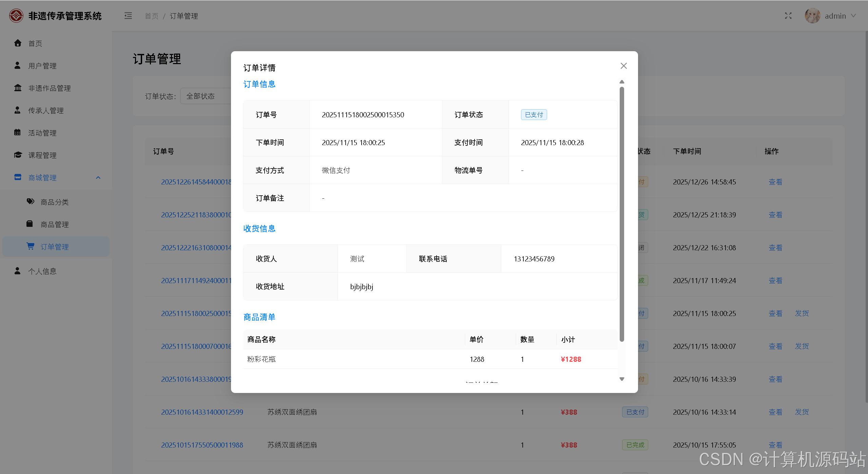Click the calendar icon for 活动管理

pos(18,133)
